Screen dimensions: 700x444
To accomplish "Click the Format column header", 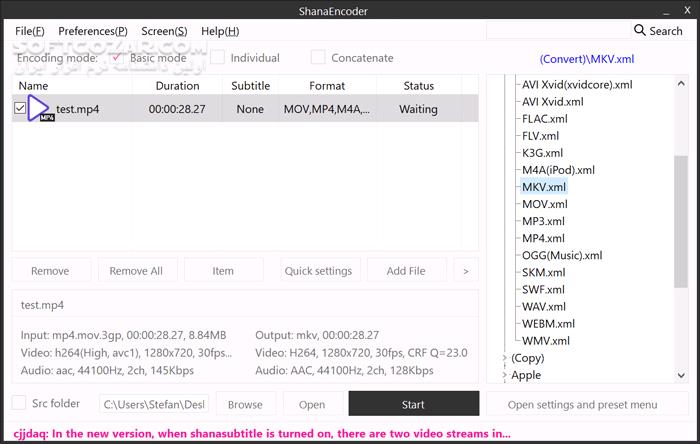I will click(x=327, y=86).
